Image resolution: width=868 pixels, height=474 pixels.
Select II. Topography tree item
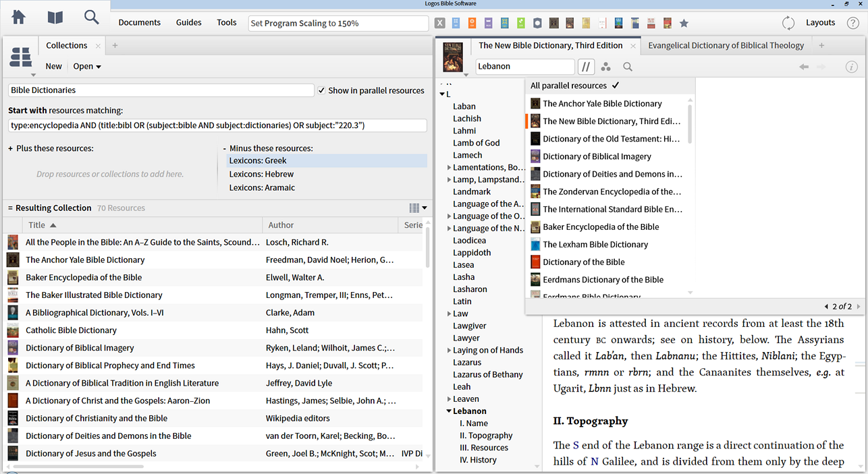point(486,436)
